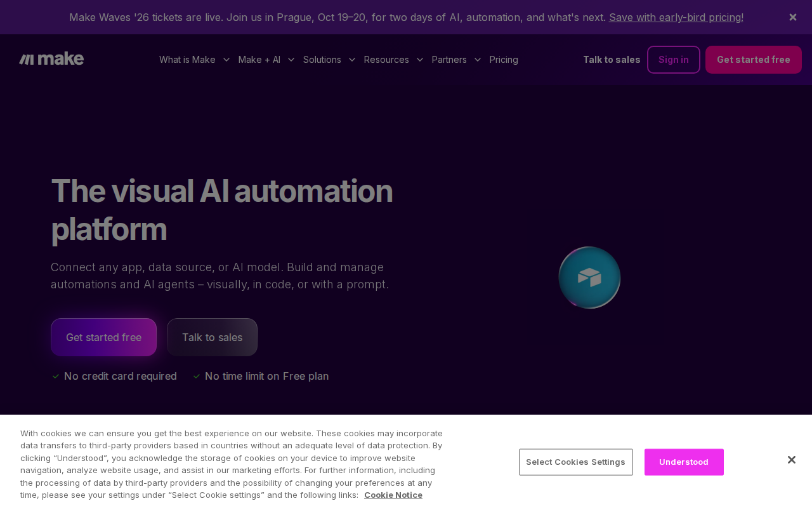Open the Resources menu
This screenshot has width=812, height=508.
click(386, 60)
